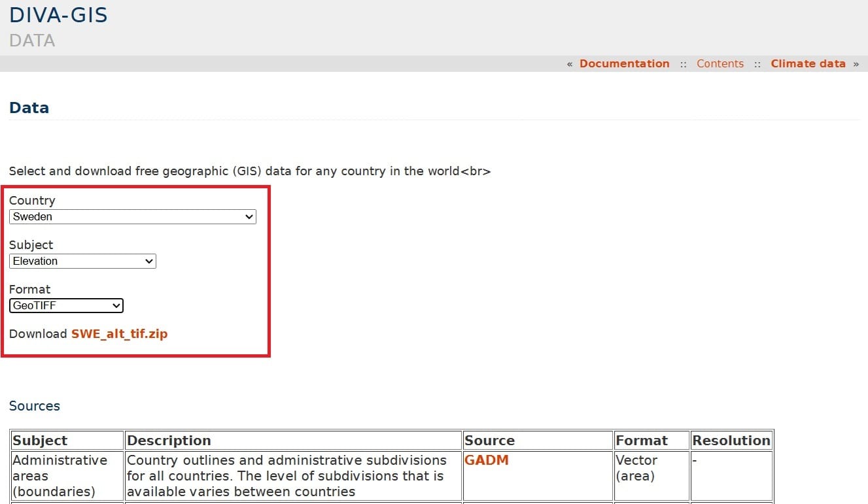Select the Administrative areas (boundaries) cell
Image resolution: width=868 pixels, height=504 pixels.
click(67, 476)
